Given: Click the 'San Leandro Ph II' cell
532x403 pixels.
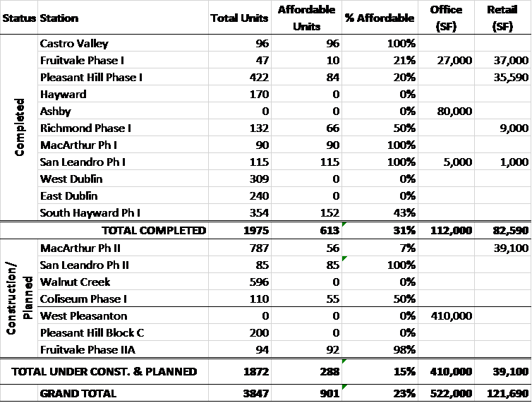Looking at the screenshot, I should point(123,265).
